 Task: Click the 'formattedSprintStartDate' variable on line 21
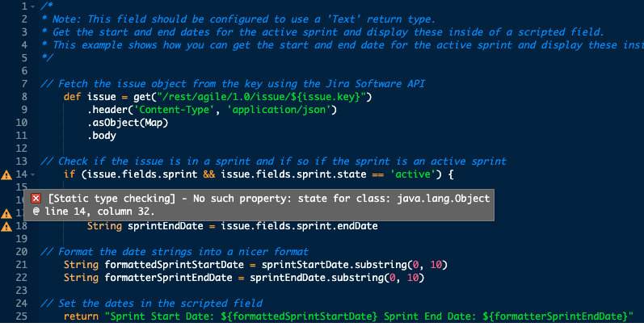(175, 265)
